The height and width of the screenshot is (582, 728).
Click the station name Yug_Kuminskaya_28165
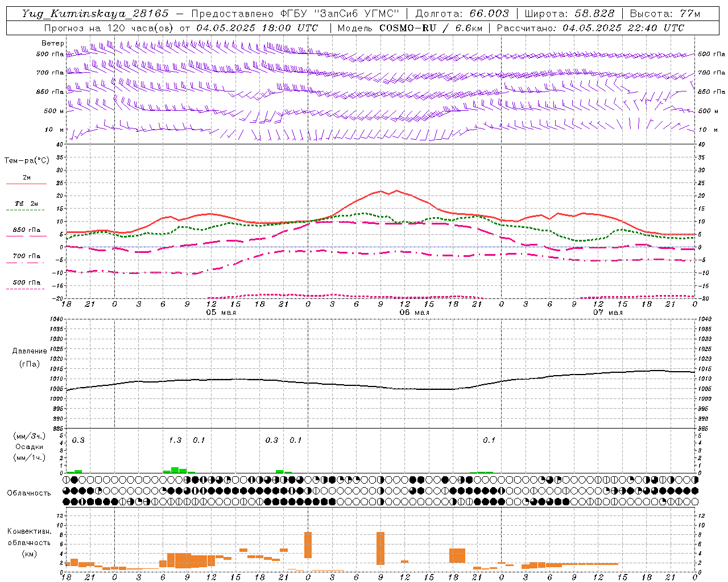pyautogui.click(x=96, y=14)
